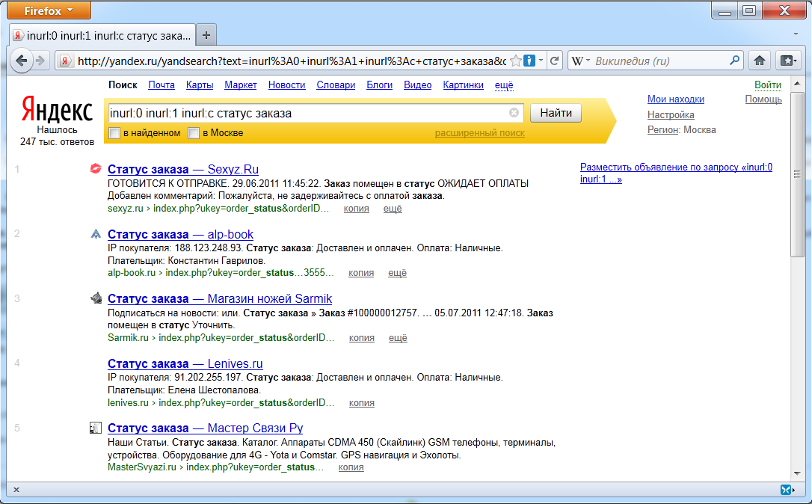
Task: Click the magnifier in Wikipedia search box
Action: [735, 61]
